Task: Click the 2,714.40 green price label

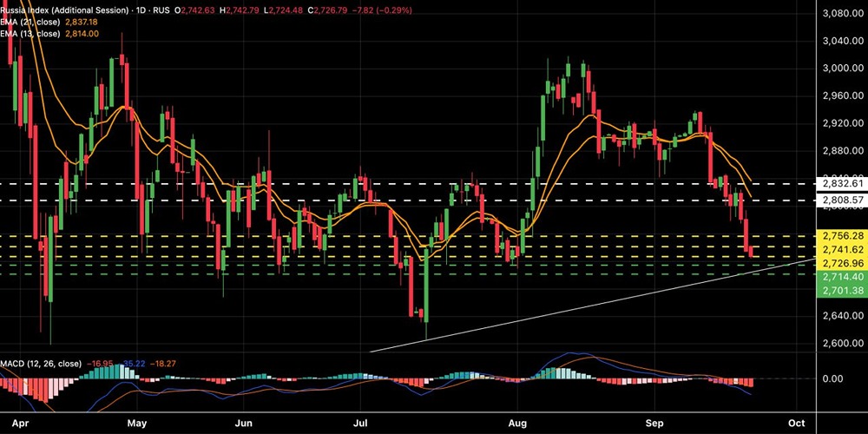Action: click(x=840, y=277)
